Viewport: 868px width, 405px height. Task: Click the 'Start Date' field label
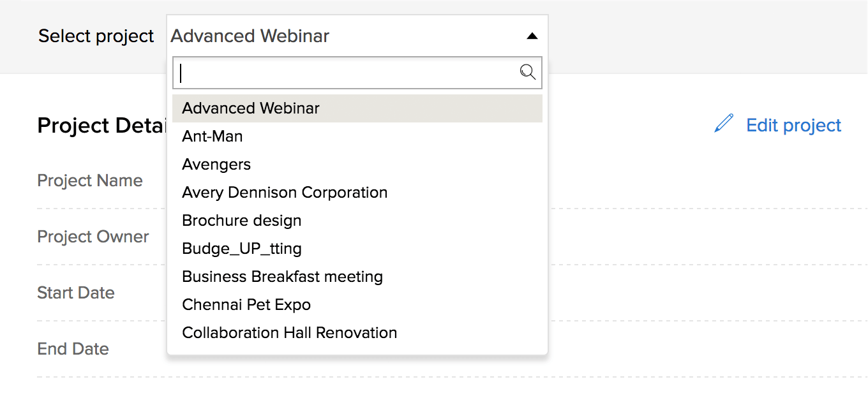click(x=76, y=293)
